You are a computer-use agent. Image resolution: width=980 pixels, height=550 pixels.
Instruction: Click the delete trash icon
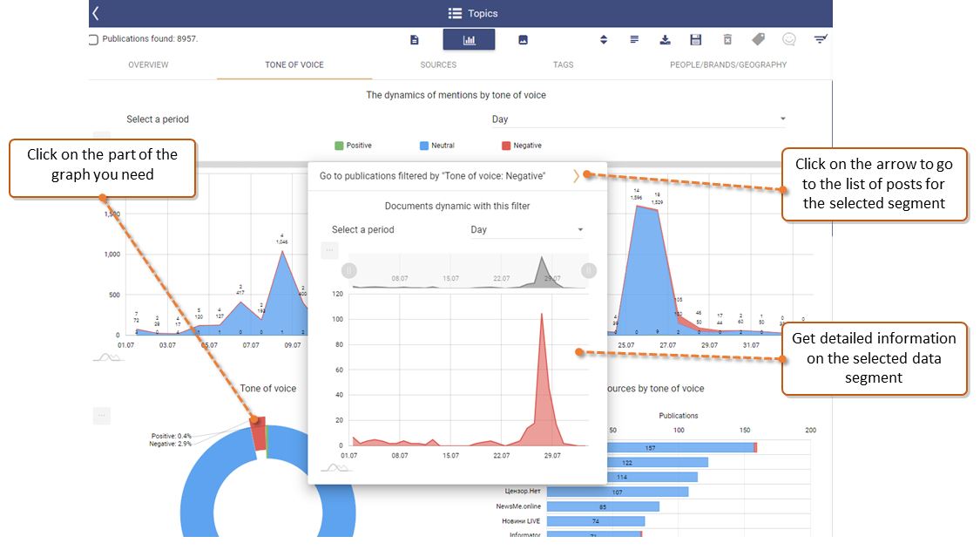click(x=727, y=39)
